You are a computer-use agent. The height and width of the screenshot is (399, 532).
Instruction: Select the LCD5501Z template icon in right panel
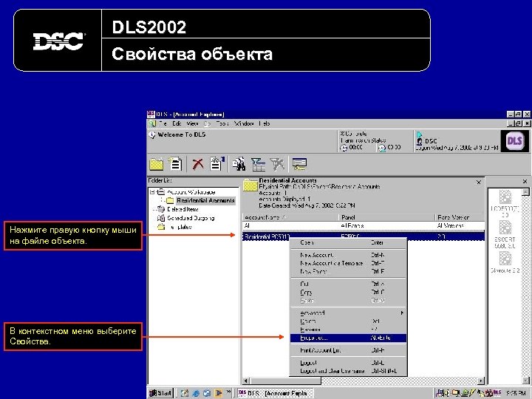click(505, 204)
